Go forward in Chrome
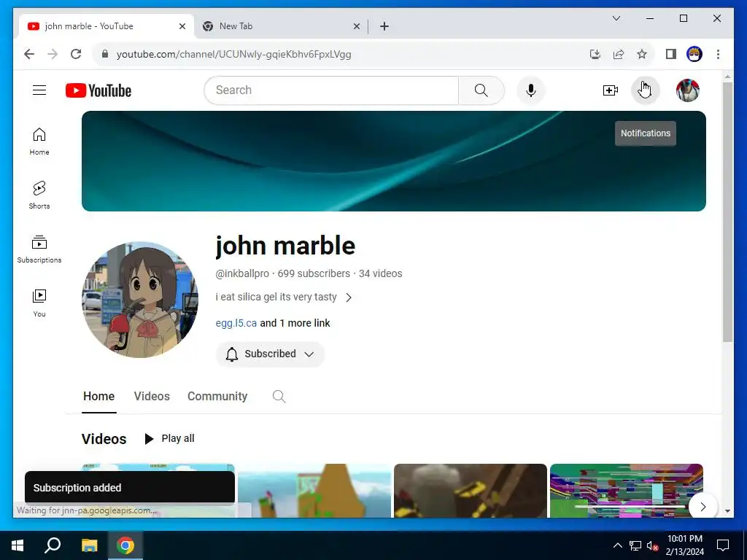 tap(53, 54)
